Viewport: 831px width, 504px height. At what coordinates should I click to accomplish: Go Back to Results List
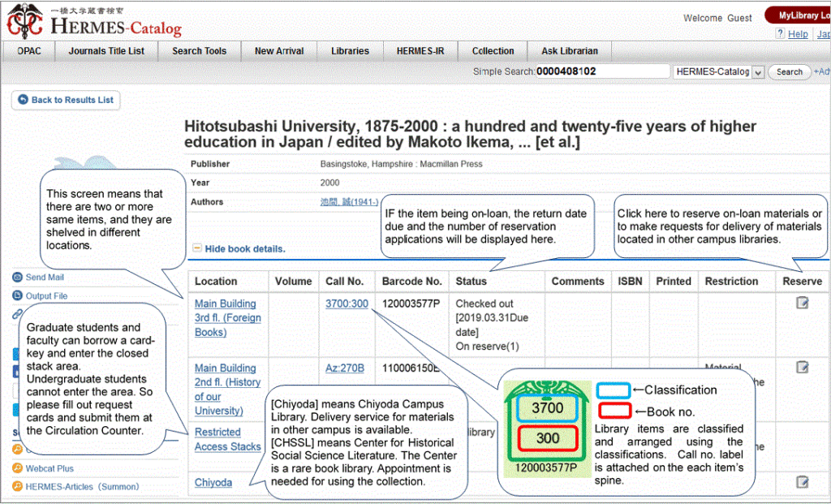click(66, 100)
